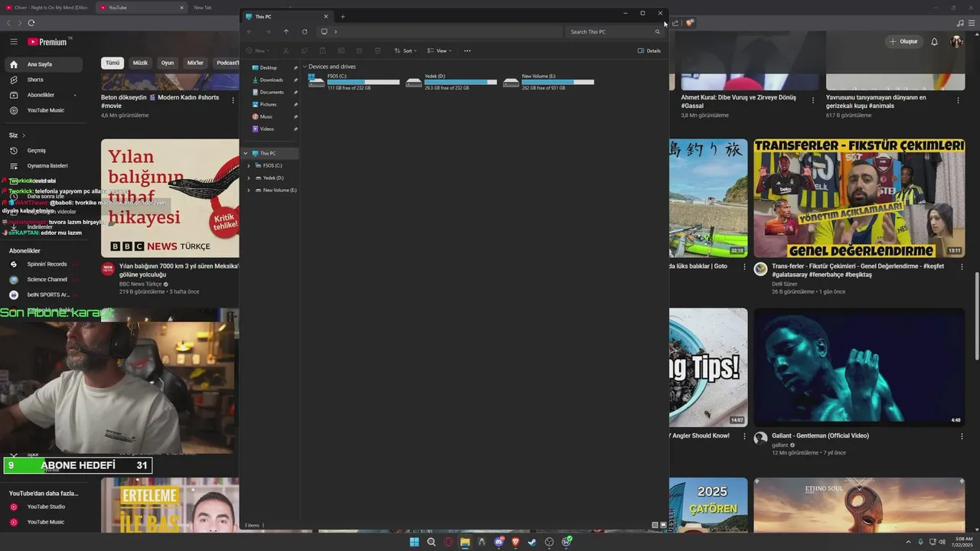Click the address bar PC icon

pos(324,31)
